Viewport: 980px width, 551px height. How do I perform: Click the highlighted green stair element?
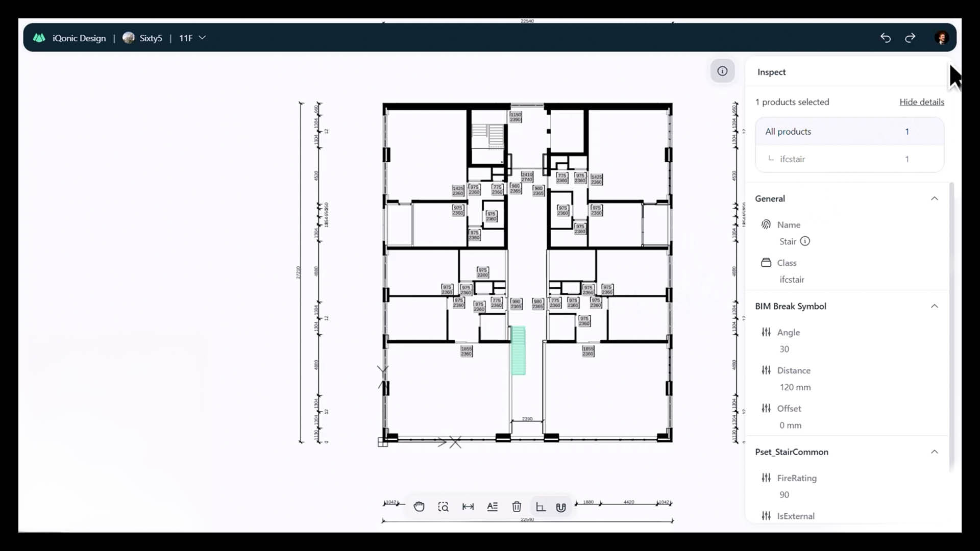[x=518, y=351]
